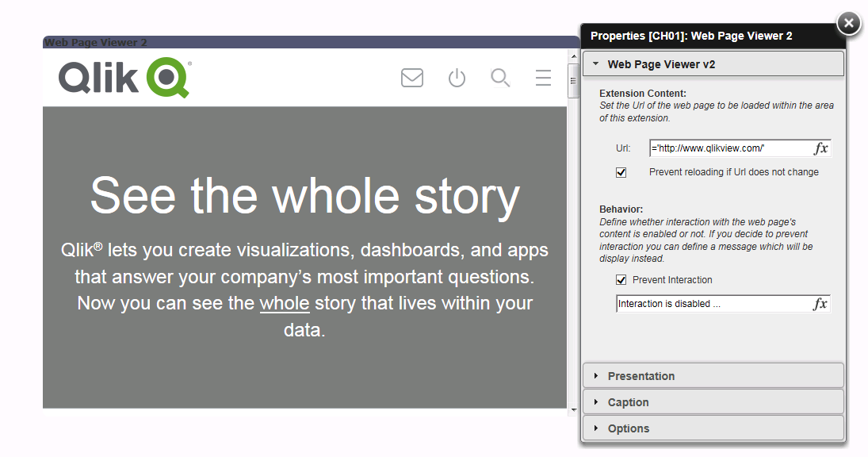Open expression editor for interaction message

pos(821,304)
